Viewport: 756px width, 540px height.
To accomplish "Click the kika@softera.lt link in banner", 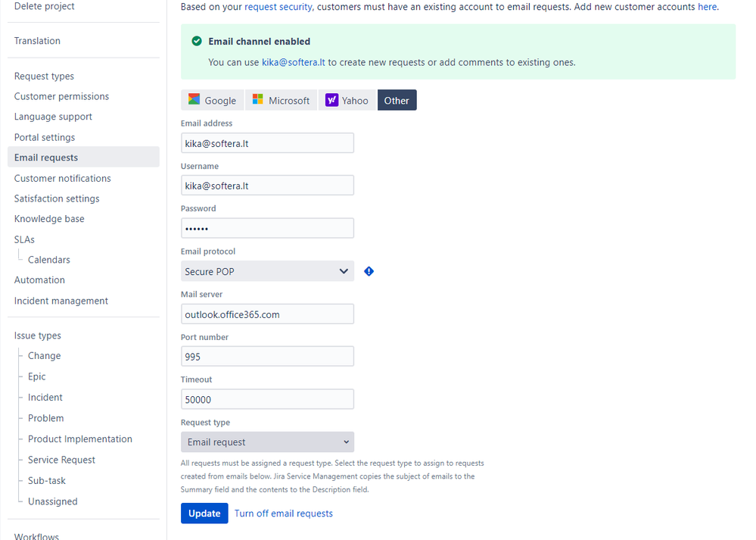I will point(293,62).
